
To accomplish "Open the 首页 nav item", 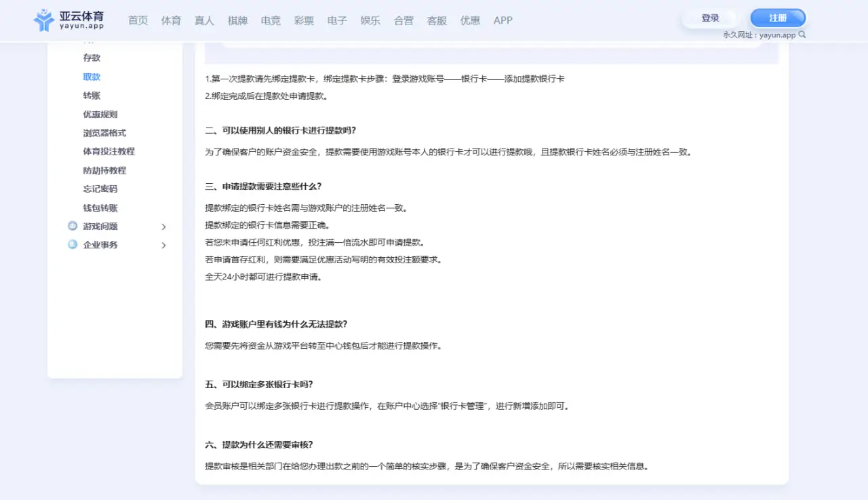I will tap(138, 20).
